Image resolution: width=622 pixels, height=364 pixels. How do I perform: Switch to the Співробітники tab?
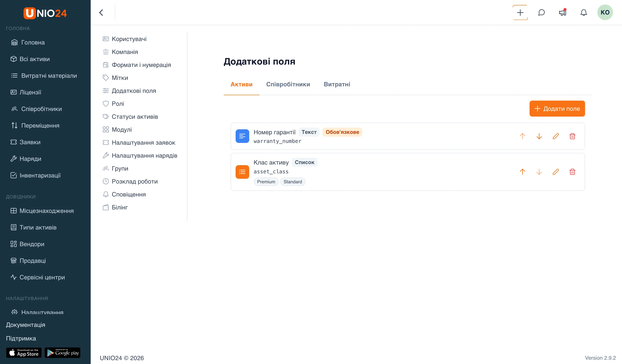click(288, 84)
